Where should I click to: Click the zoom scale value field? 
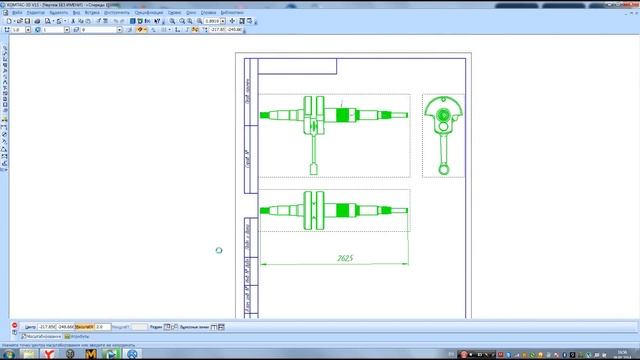[212, 21]
